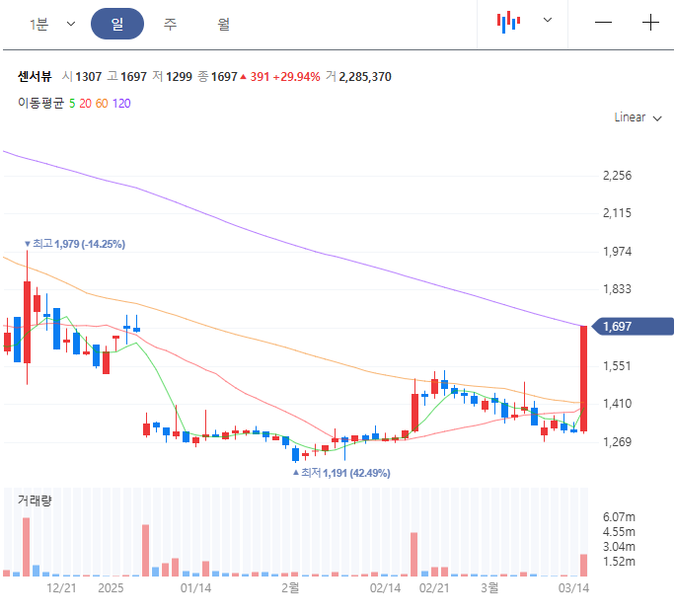Click the 거래량 volume label

(x=35, y=500)
